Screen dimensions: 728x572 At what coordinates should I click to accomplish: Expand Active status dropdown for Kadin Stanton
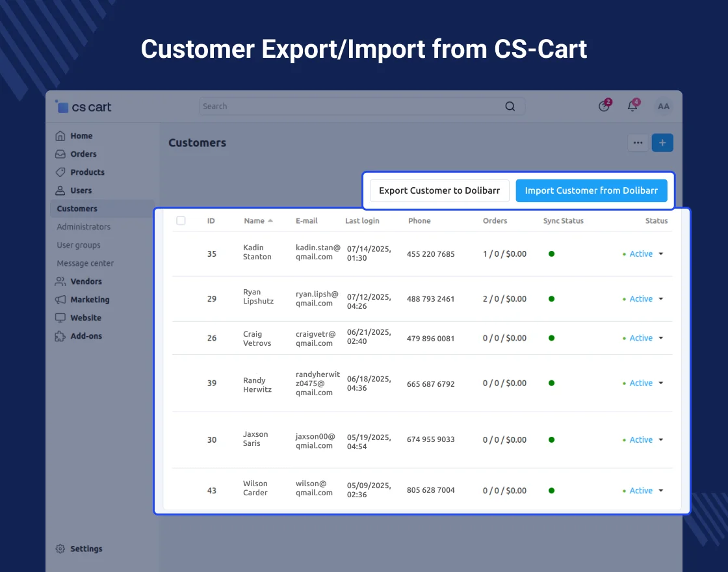pos(661,254)
